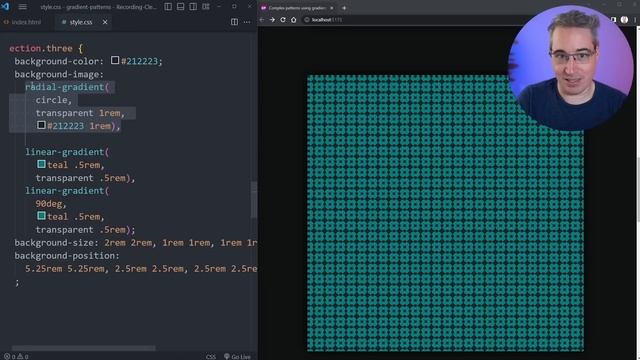
Task: Open the VS Code hamburger menu
Action: [22, 7]
